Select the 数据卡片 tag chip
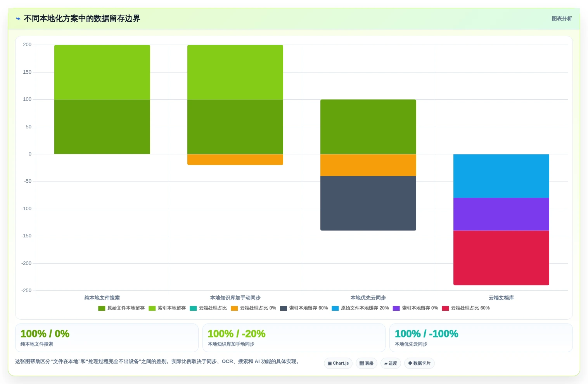 [x=419, y=363]
